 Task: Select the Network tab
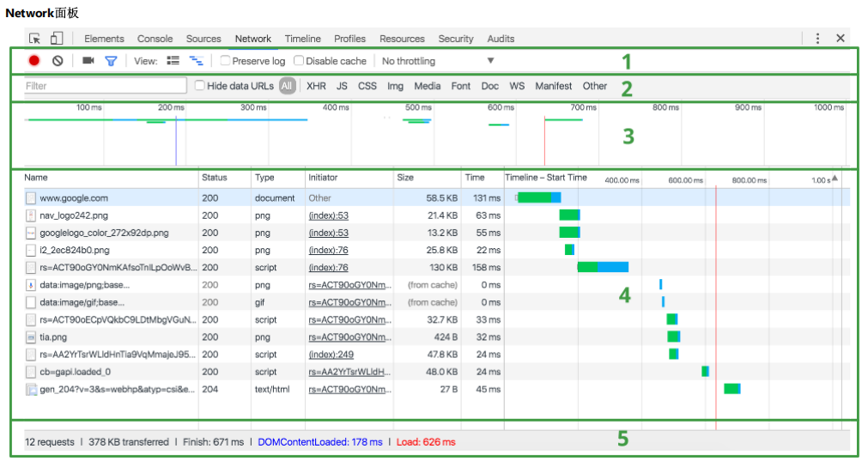253,39
